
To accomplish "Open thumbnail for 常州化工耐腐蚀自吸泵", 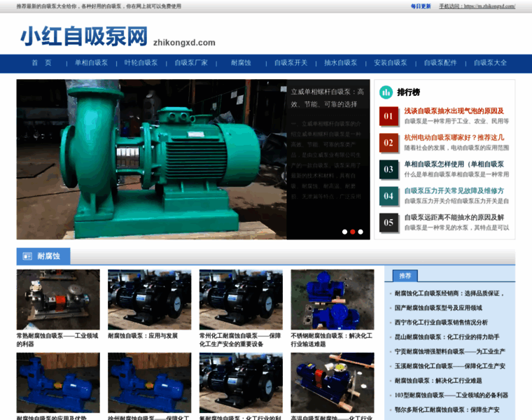I will 241,300.
